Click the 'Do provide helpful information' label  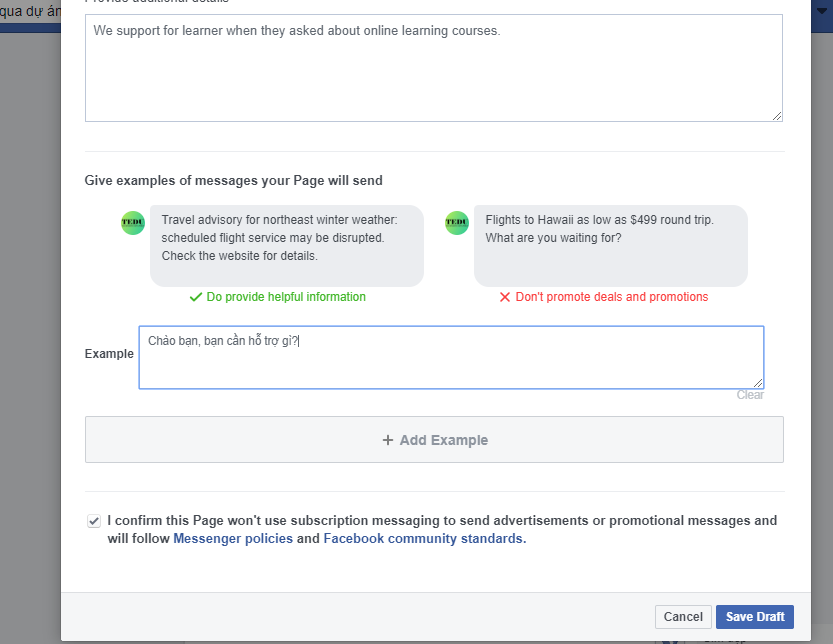click(286, 297)
